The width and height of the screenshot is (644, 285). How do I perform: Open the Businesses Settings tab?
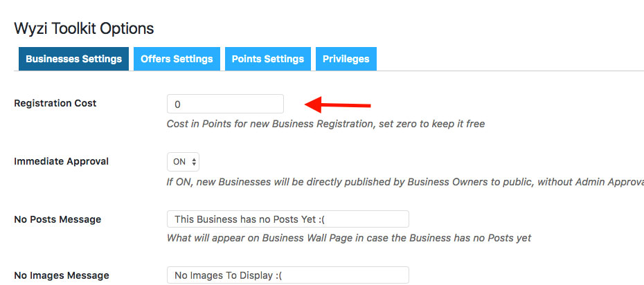click(73, 59)
